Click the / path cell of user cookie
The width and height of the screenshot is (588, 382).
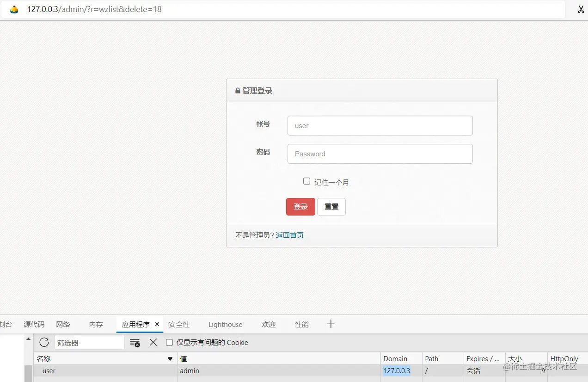[x=443, y=371]
